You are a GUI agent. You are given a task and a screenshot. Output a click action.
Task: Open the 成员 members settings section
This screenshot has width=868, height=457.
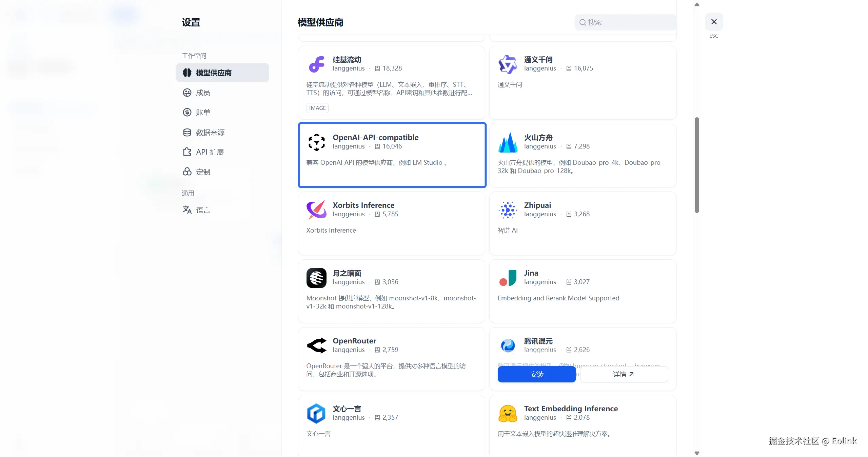(203, 93)
